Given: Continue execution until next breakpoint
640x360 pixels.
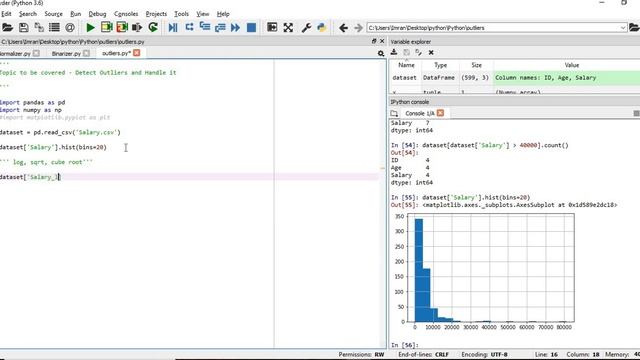Looking at the screenshot, I should (236, 28).
